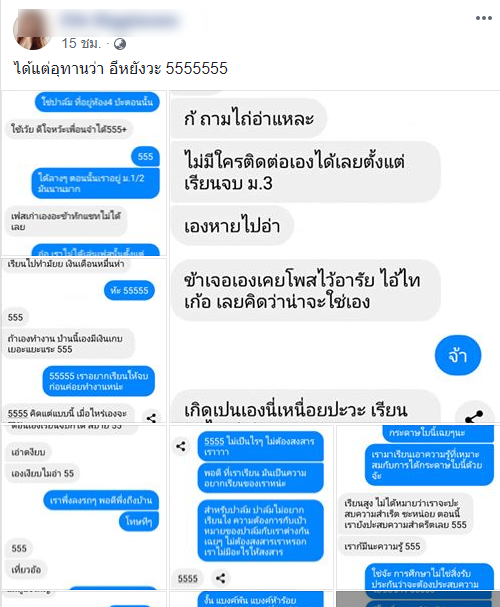Click the caption ได้แต่อุทานว่า อีหยังวะ
Screen dimensions: 500x607
[x=120, y=69]
